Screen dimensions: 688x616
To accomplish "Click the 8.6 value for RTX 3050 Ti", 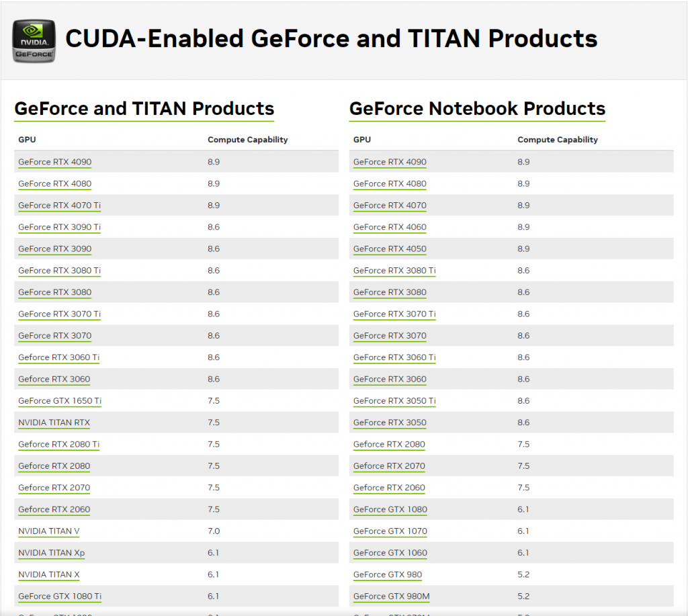I will pos(523,401).
